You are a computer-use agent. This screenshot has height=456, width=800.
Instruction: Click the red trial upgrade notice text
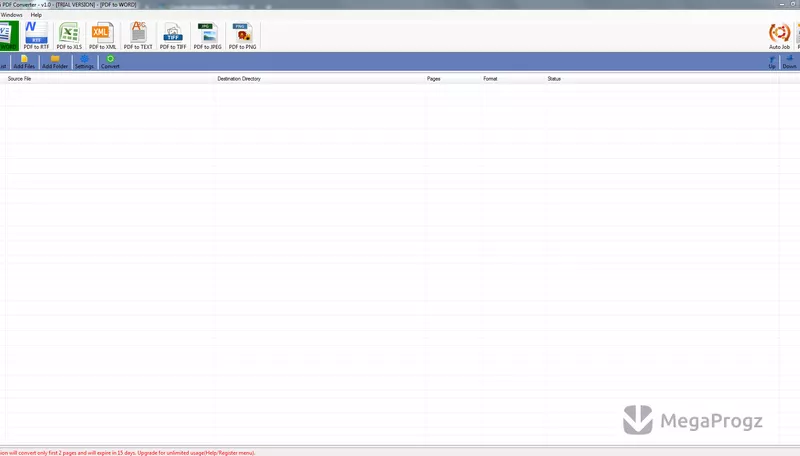[x=128, y=452]
